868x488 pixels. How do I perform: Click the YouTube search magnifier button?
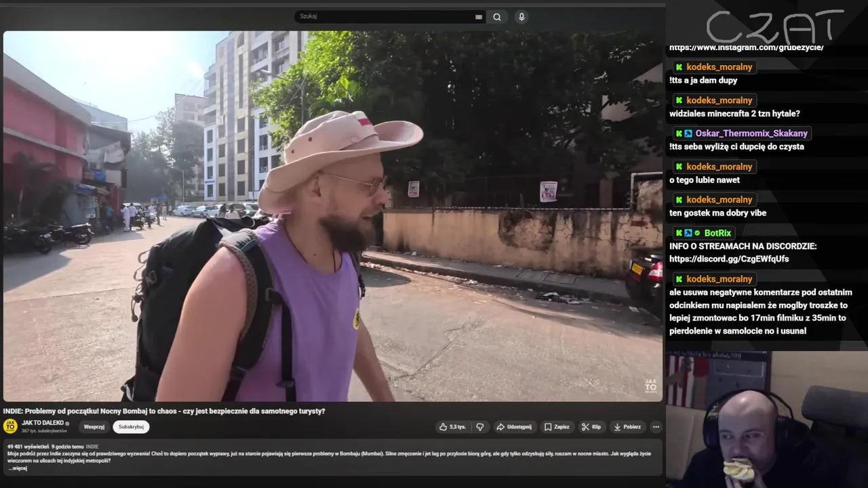click(x=497, y=17)
